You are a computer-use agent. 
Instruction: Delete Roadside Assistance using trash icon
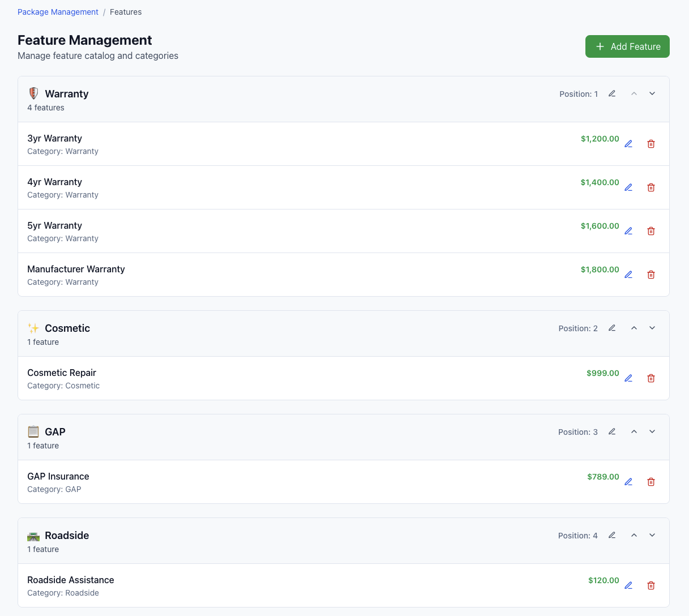[x=651, y=585]
